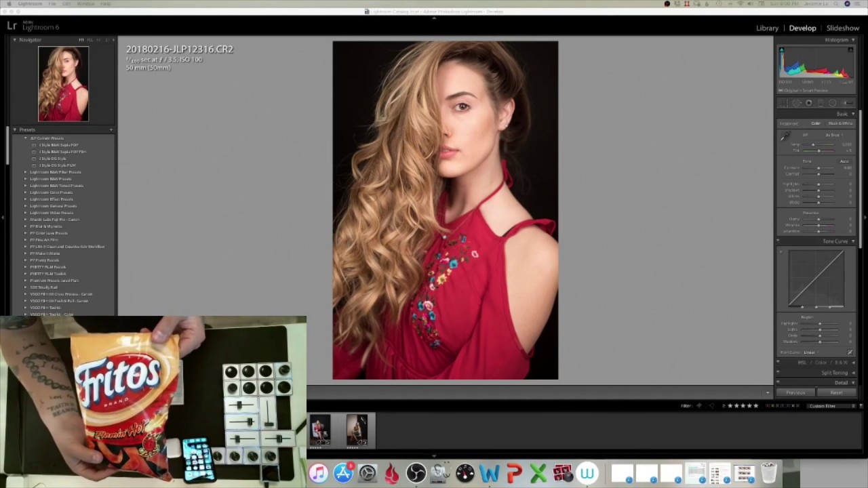Screen dimensions: 868x488
Task: Click the Navigator preview image
Action: [x=63, y=84]
